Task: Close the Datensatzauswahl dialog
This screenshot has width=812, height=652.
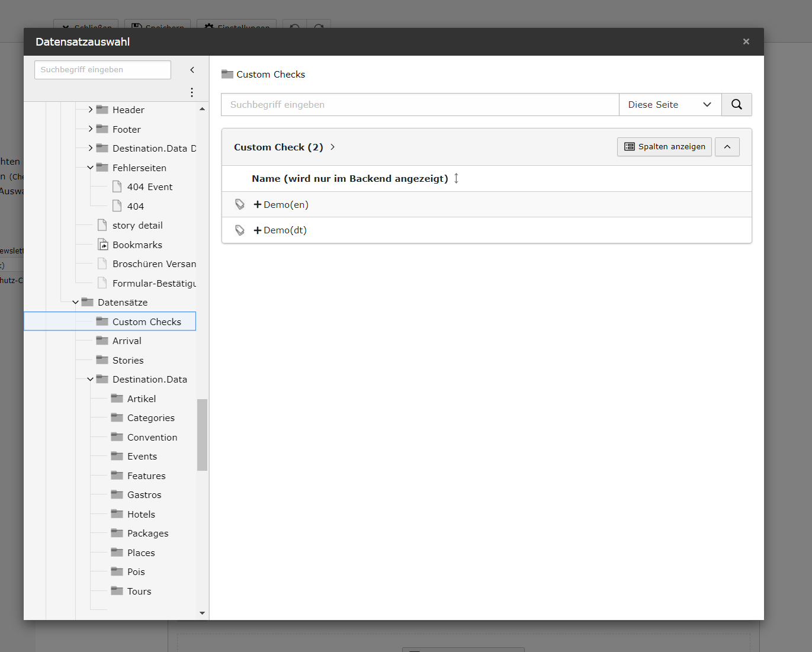Action: pyautogui.click(x=746, y=41)
